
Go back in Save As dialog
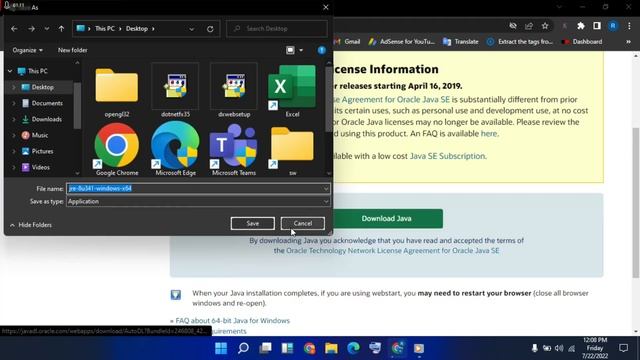pyautogui.click(x=14, y=29)
